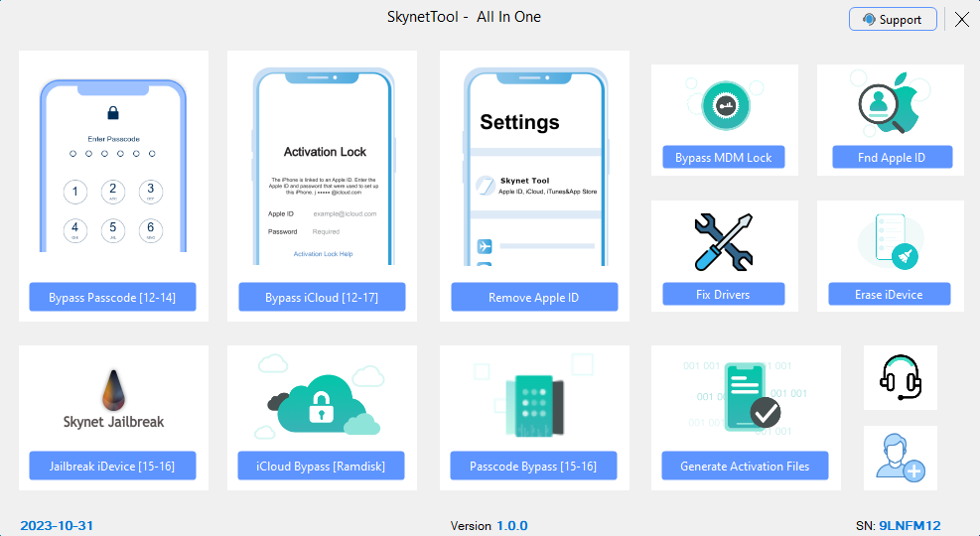Start Jailbreak iDevice [15-16]
Viewport: 980px width, 536px height.
coord(112,466)
